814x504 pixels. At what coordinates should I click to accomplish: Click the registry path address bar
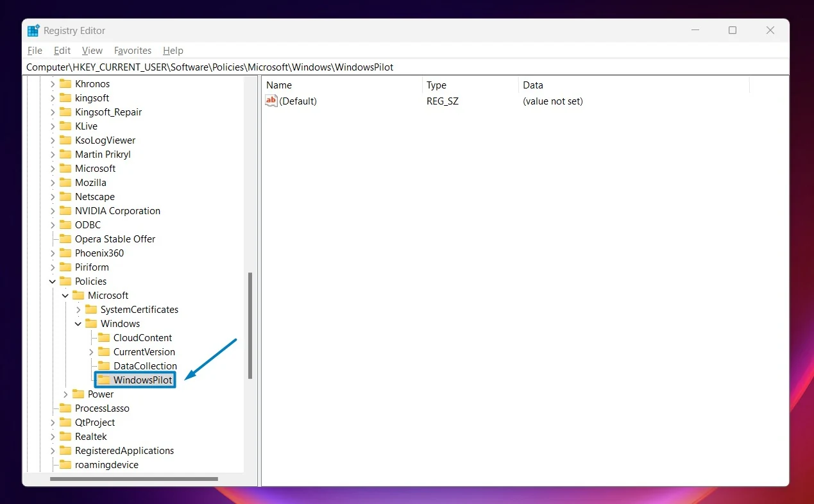click(x=405, y=67)
